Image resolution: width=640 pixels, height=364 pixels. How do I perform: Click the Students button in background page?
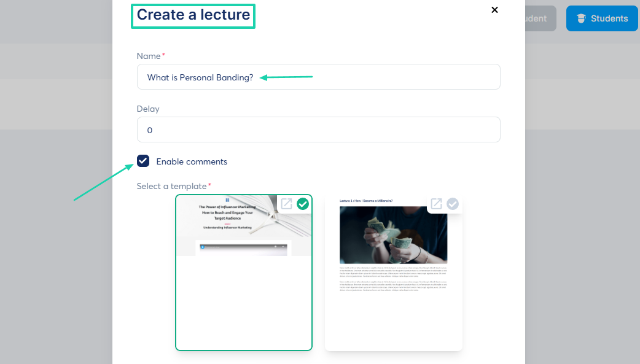coord(602,18)
